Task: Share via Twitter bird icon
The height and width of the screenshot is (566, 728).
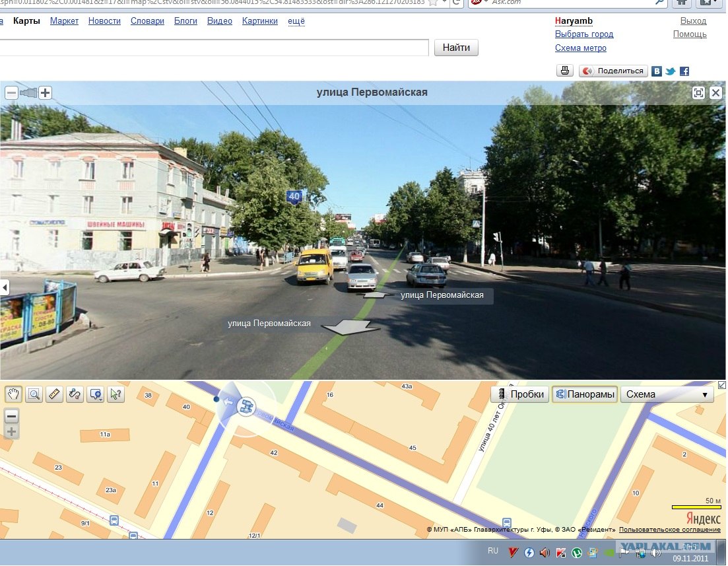Action: click(x=671, y=71)
